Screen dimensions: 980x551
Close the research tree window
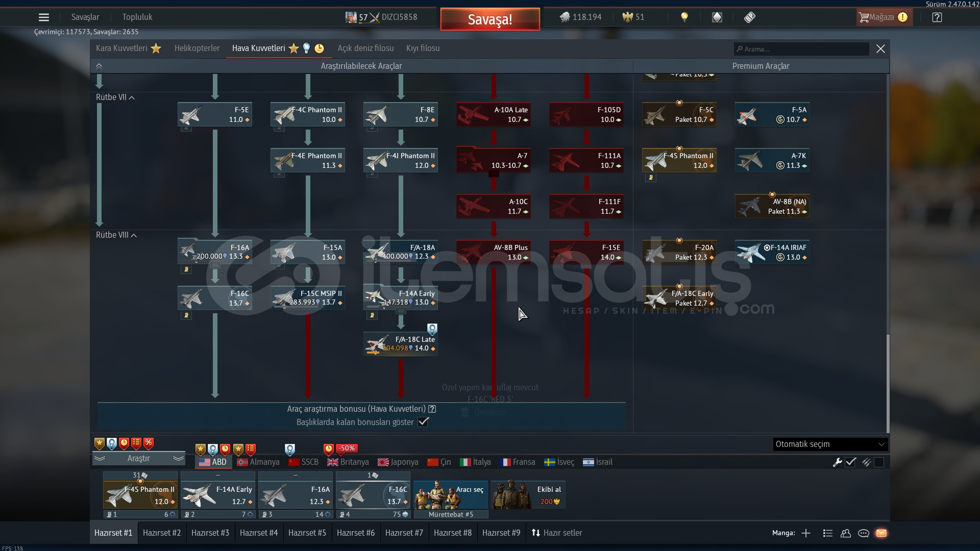(x=880, y=49)
